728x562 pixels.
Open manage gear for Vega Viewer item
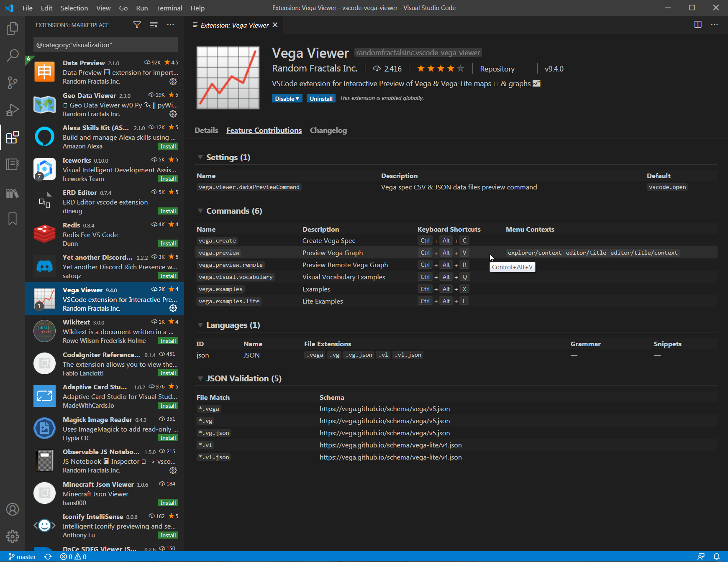click(173, 308)
